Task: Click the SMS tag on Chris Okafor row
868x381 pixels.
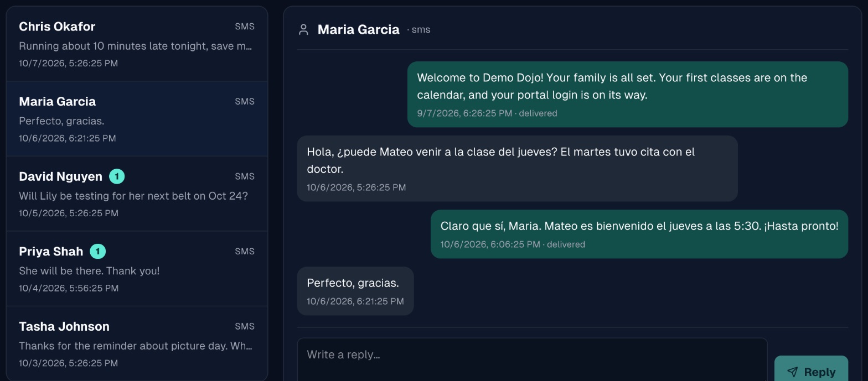Action: (x=245, y=27)
